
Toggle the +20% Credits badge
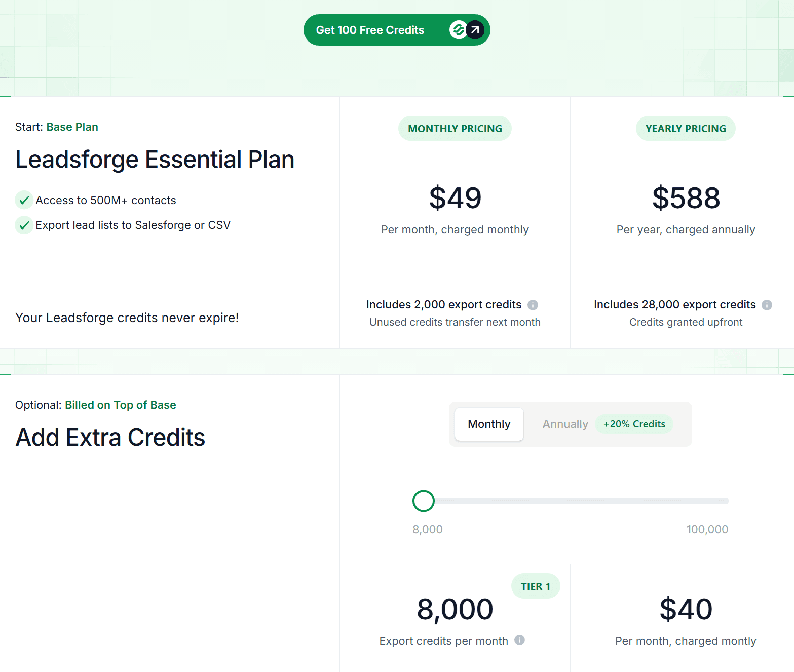[x=634, y=424]
